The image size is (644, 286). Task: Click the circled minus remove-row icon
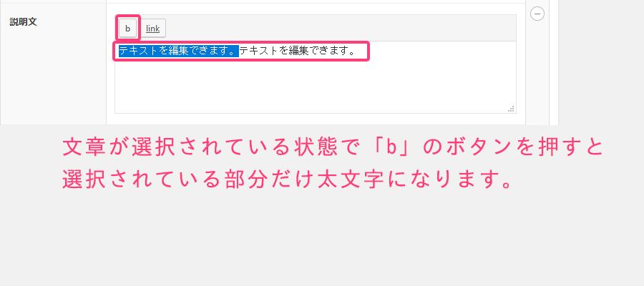coord(537,14)
